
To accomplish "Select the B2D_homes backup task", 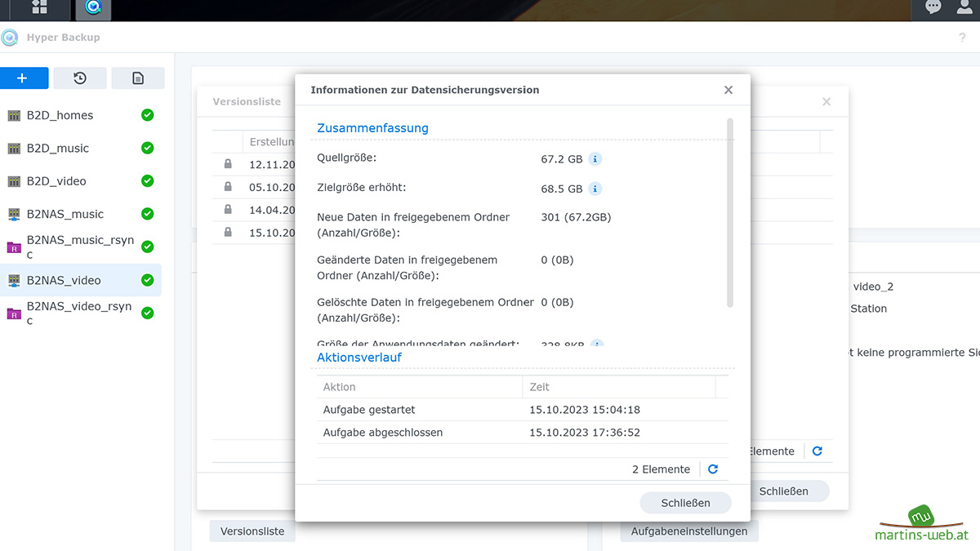I will (x=81, y=115).
